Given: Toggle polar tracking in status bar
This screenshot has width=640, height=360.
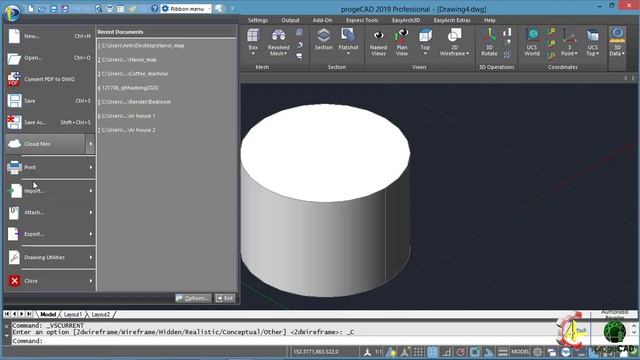Looking at the screenshot, I should coord(461,352).
